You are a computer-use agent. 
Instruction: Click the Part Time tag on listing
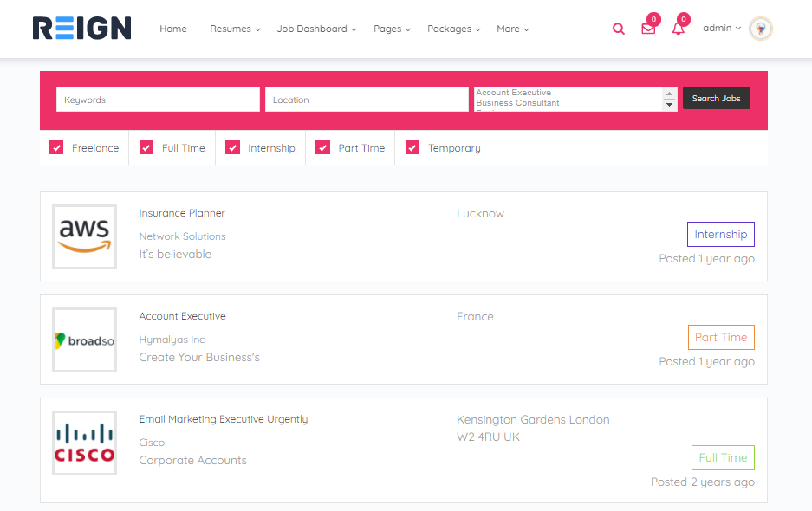(x=721, y=337)
